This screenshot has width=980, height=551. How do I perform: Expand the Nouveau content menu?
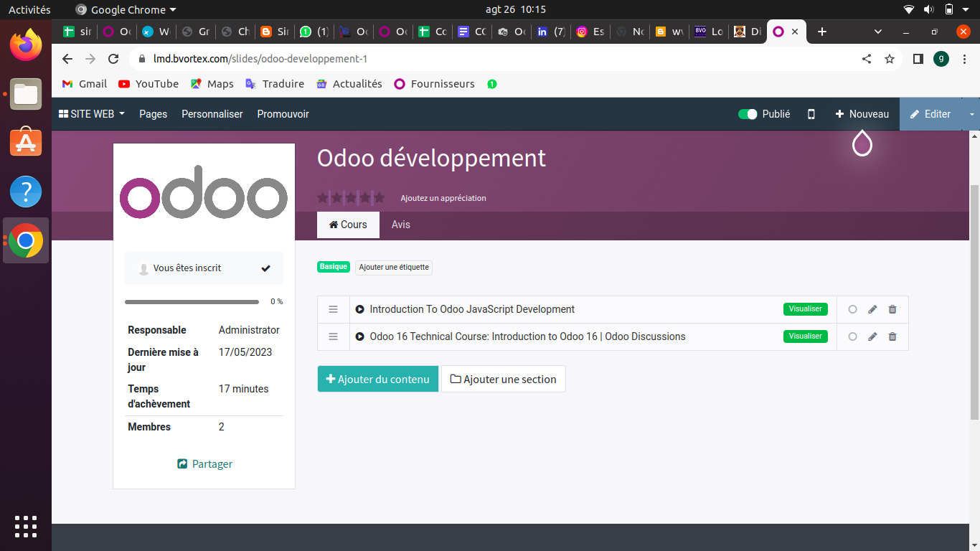862,114
